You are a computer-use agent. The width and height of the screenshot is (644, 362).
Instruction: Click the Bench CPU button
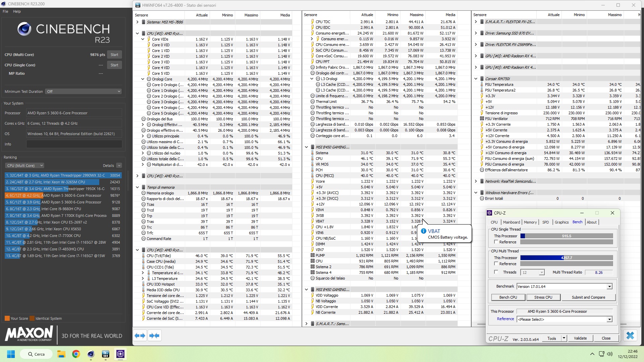point(508,297)
